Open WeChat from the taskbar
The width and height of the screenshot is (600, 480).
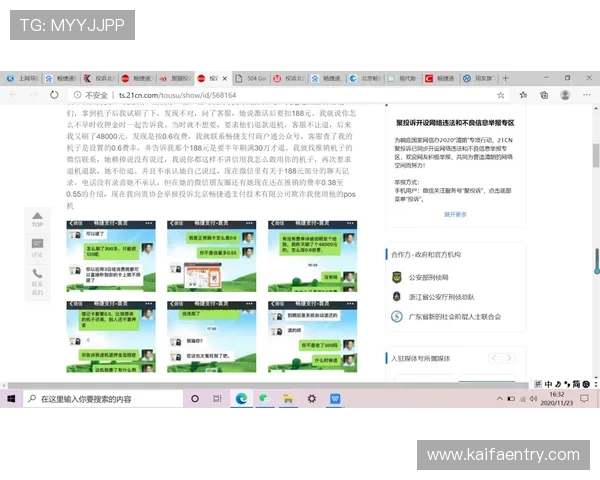coord(264,399)
